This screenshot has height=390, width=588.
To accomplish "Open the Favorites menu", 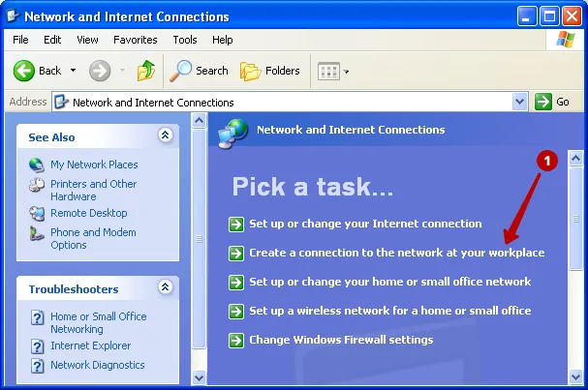I will pyautogui.click(x=136, y=40).
